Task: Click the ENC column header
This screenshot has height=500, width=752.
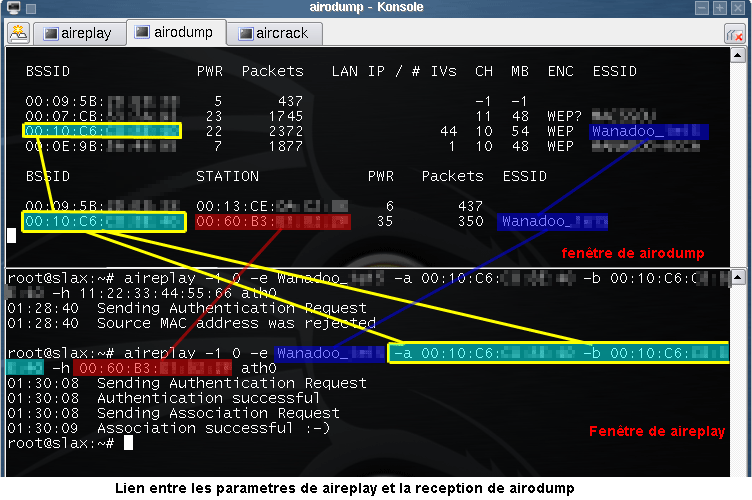Action: pyautogui.click(x=561, y=71)
